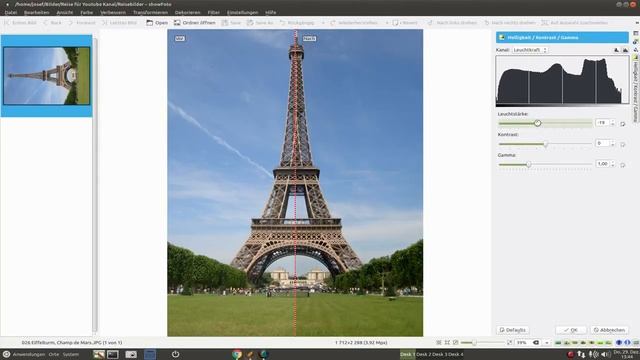Toggle the blue over-exposure indicator icon
Screen dimensions: 640x360
pos(627,343)
